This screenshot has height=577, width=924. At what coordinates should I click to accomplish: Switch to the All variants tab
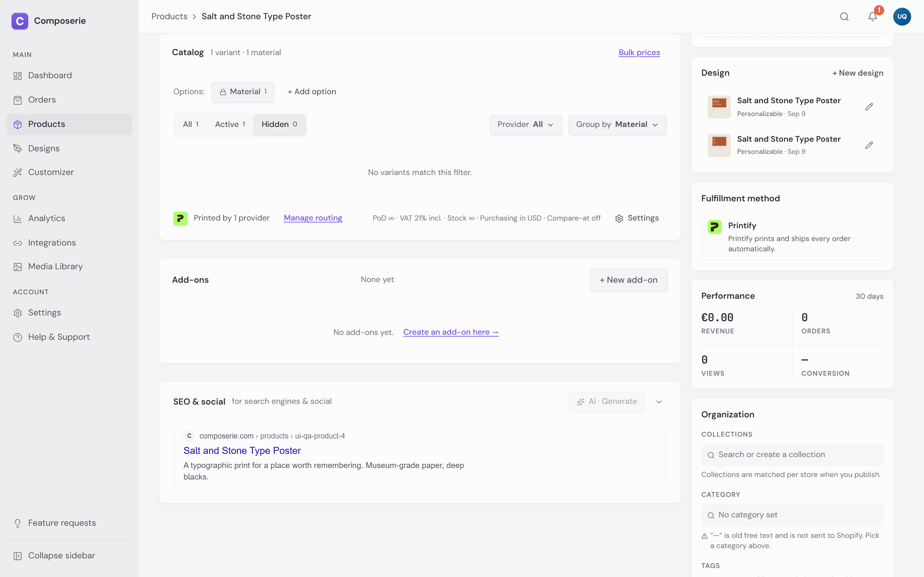[x=191, y=124]
